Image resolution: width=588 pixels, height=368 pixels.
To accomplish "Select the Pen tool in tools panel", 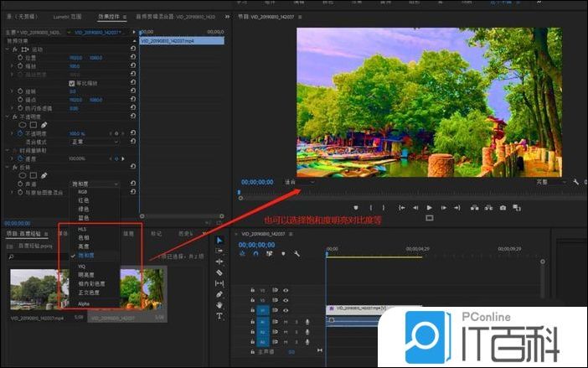I will (219, 294).
